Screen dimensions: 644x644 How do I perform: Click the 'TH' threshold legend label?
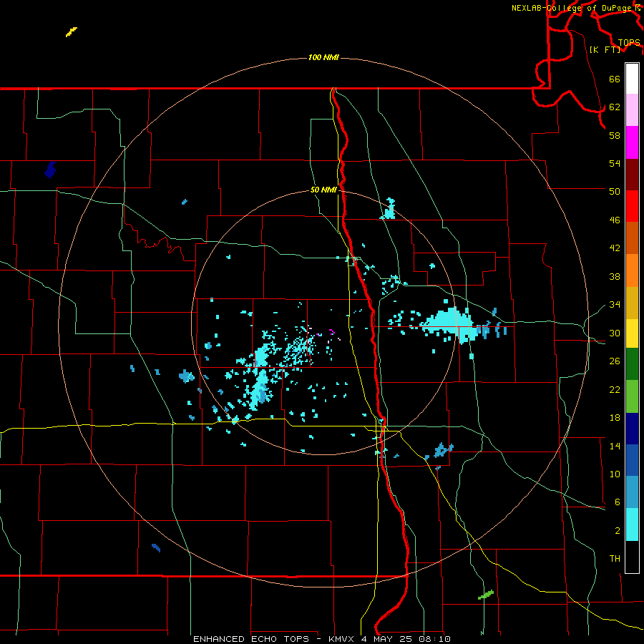pyautogui.click(x=615, y=559)
